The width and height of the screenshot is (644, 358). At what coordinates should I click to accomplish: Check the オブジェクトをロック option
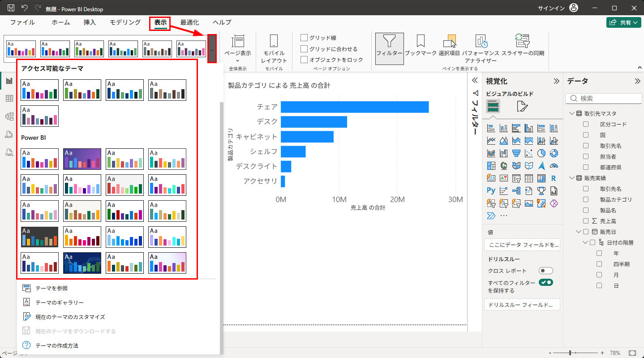(304, 60)
